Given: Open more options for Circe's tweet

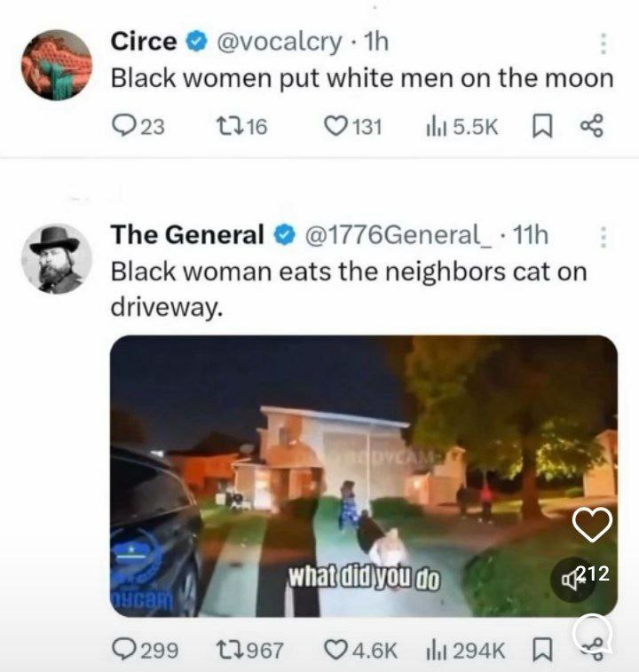Looking at the screenshot, I should coord(603,43).
